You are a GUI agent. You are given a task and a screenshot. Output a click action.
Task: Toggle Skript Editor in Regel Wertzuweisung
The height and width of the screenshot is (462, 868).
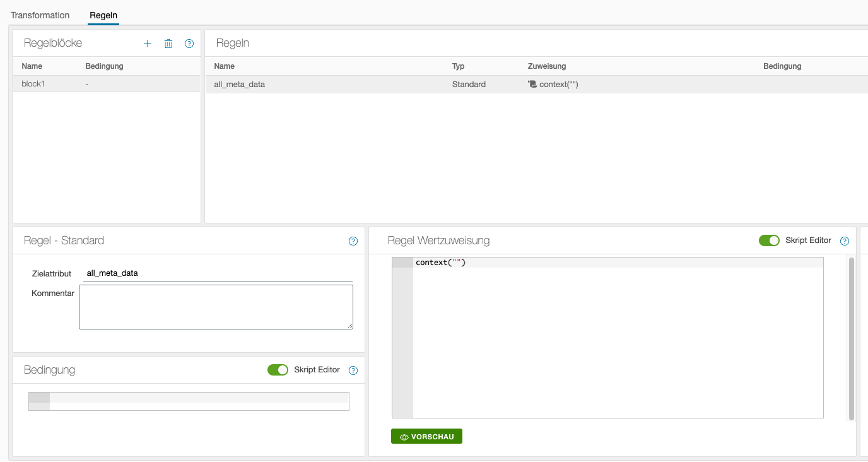[x=769, y=240]
